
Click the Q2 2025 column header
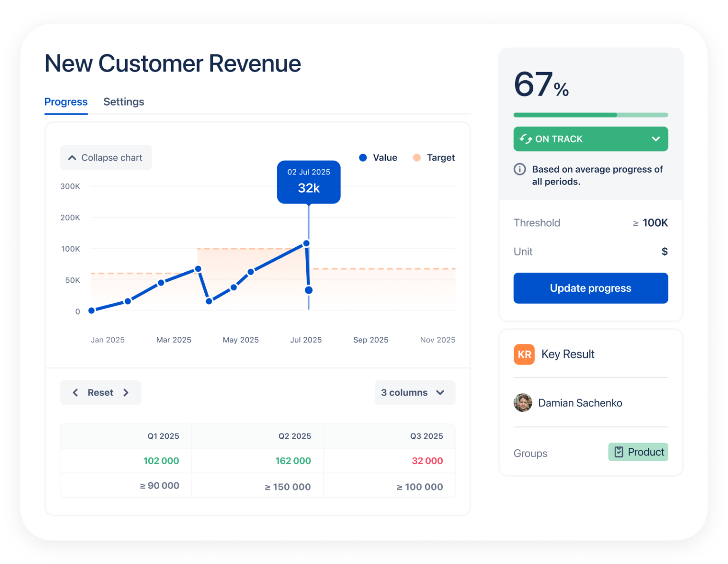pos(295,436)
